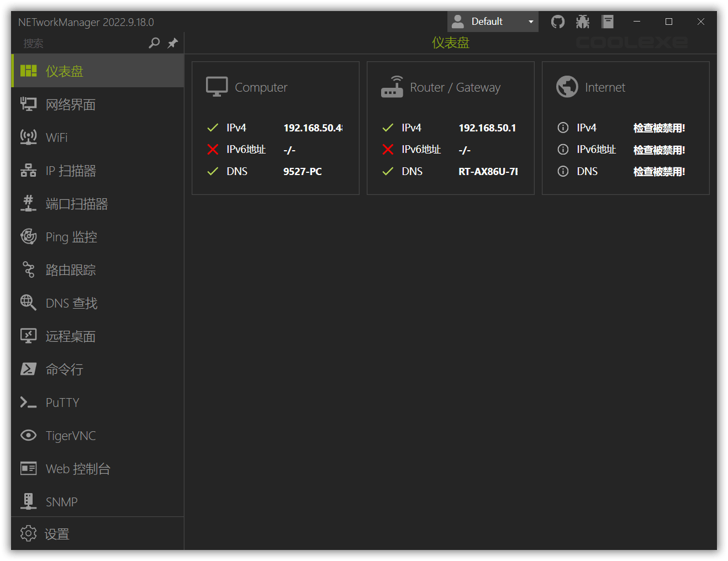Click the 端口扫描器 icon
The width and height of the screenshot is (728, 561).
point(28,203)
